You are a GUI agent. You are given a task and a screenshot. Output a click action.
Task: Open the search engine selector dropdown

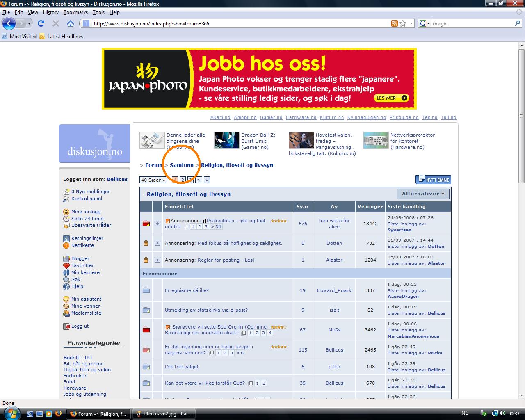424,23
